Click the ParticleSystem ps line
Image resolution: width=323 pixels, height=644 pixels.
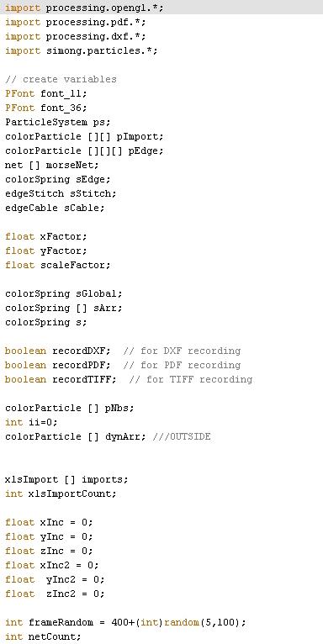tap(57, 123)
